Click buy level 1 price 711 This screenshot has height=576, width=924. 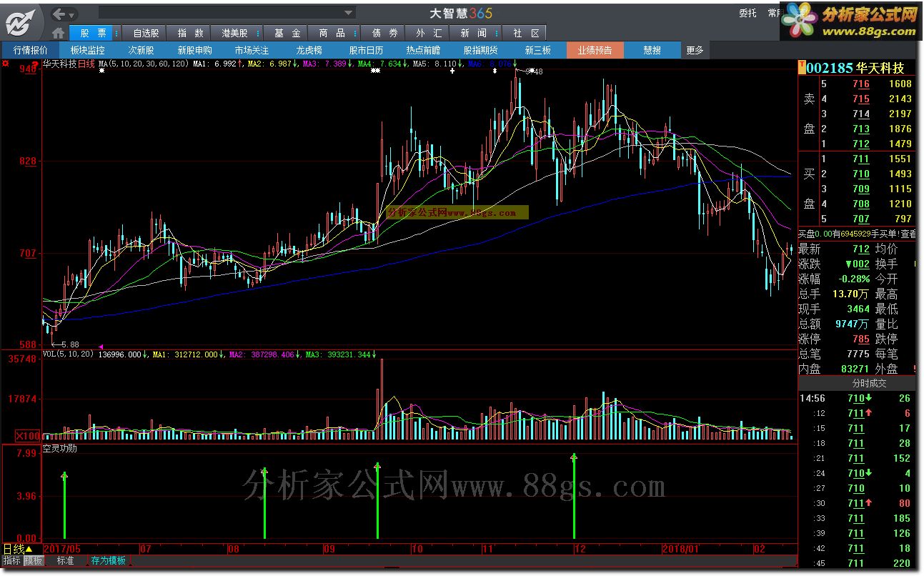click(860, 159)
